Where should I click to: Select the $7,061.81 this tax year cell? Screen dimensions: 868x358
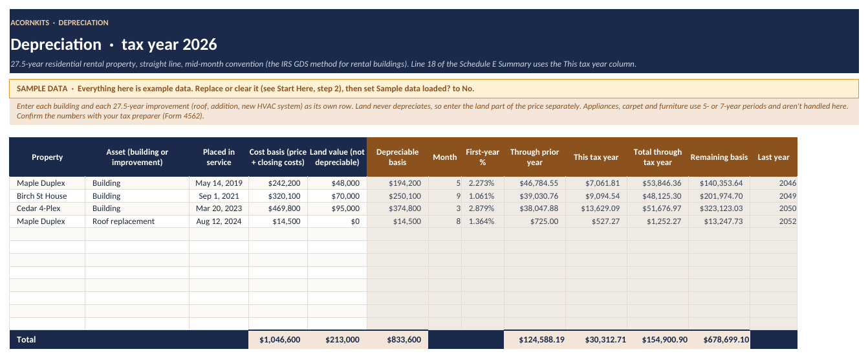click(x=596, y=183)
